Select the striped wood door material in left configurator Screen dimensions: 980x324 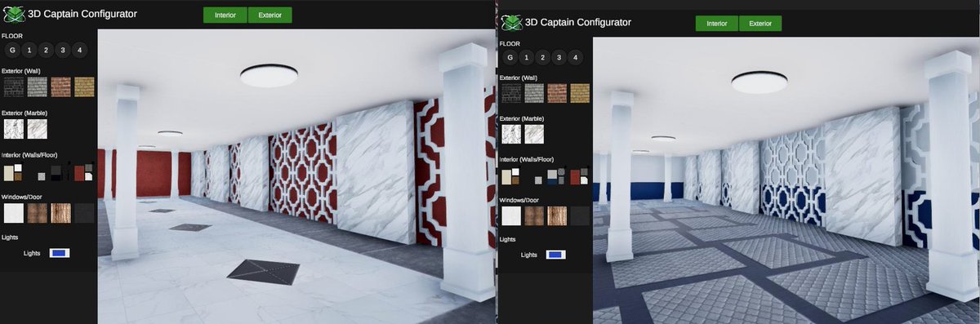pyautogui.click(x=61, y=213)
